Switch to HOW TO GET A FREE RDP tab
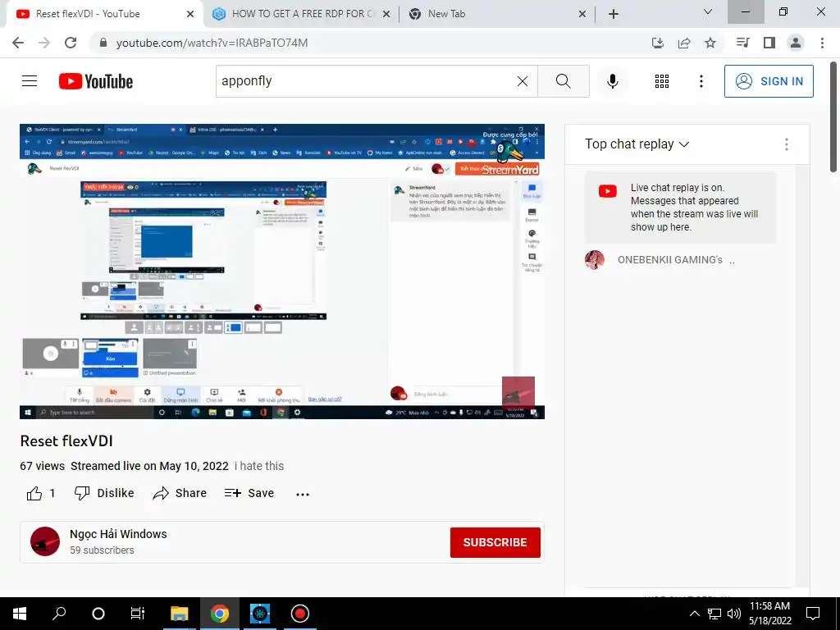Viewport: 840px width, 630px height. 301,14
